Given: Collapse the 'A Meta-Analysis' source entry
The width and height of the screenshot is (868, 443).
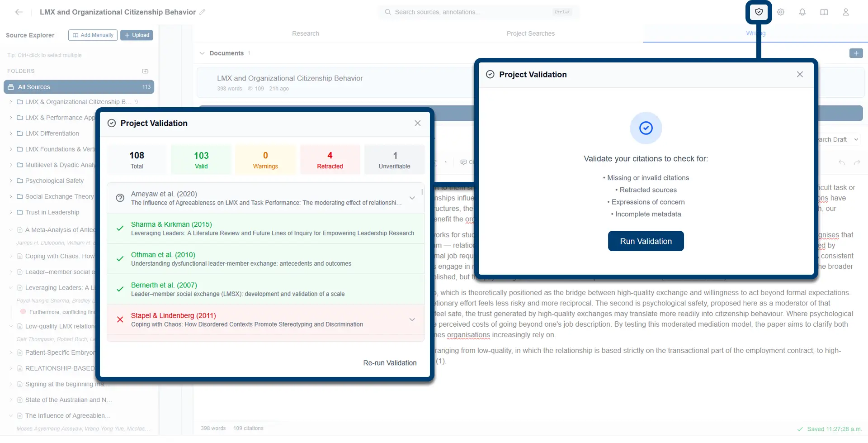Looking at the screenshot, I should click(x=11, y=230).
